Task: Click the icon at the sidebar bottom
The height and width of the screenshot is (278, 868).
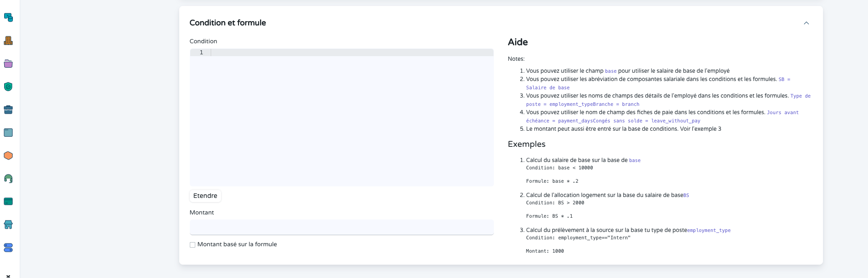Action: coord(8,276)
